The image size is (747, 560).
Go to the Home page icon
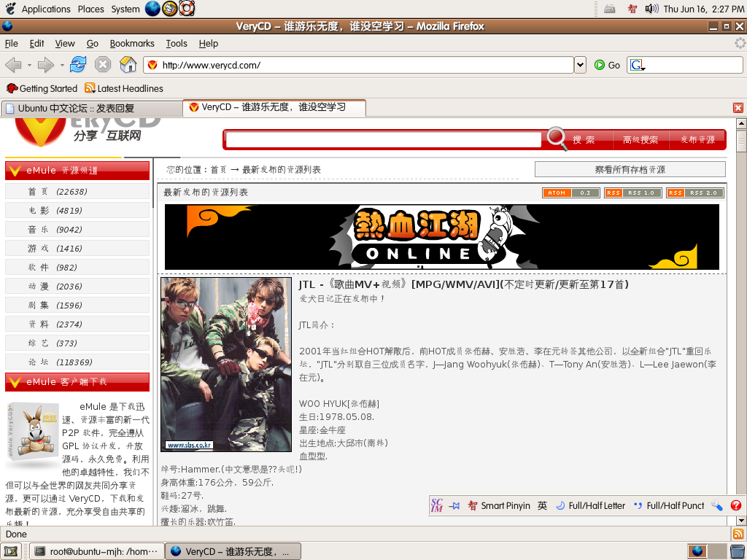(x=128, y=64)
